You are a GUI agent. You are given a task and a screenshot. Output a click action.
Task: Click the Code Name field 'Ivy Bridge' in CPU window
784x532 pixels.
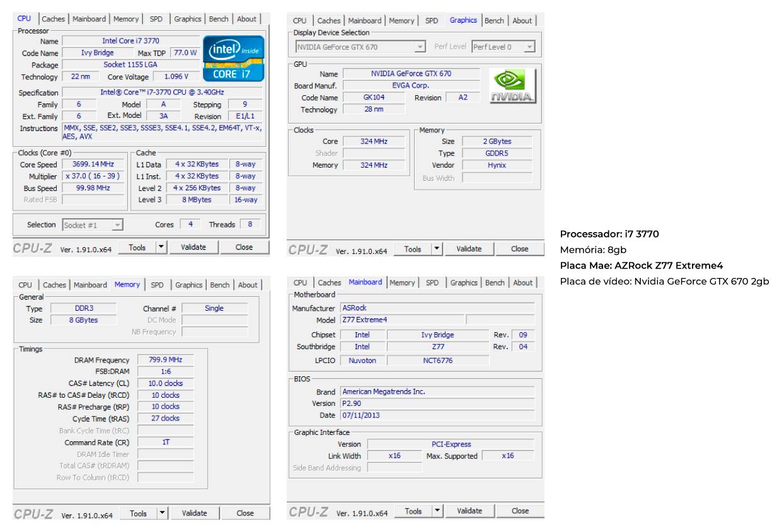tap(98, 53)
